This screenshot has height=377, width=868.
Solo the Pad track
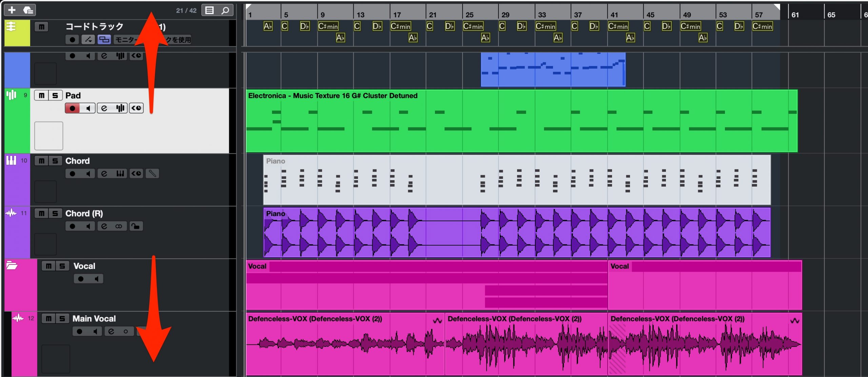[x=55, y=96]
